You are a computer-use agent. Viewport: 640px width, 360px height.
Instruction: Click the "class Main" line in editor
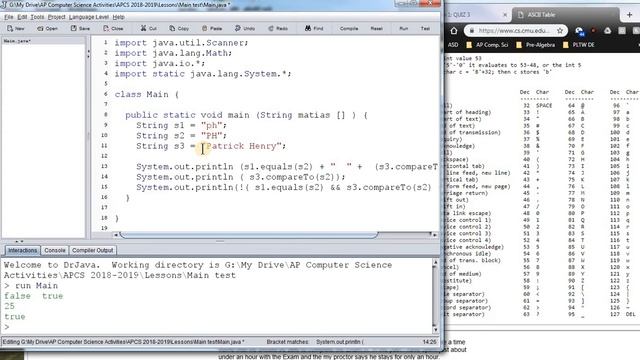tap(147, 94)
